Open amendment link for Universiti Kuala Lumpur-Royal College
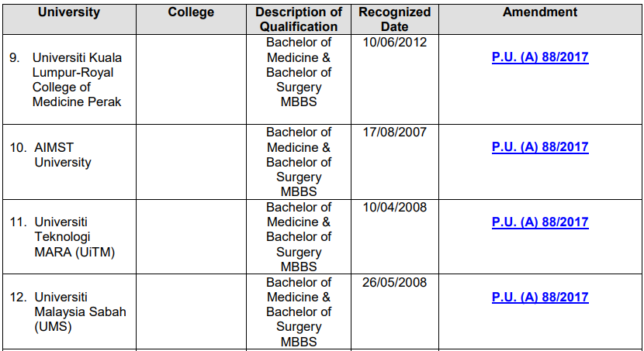Viewport: 644px width, 351px height. point(540,57)
